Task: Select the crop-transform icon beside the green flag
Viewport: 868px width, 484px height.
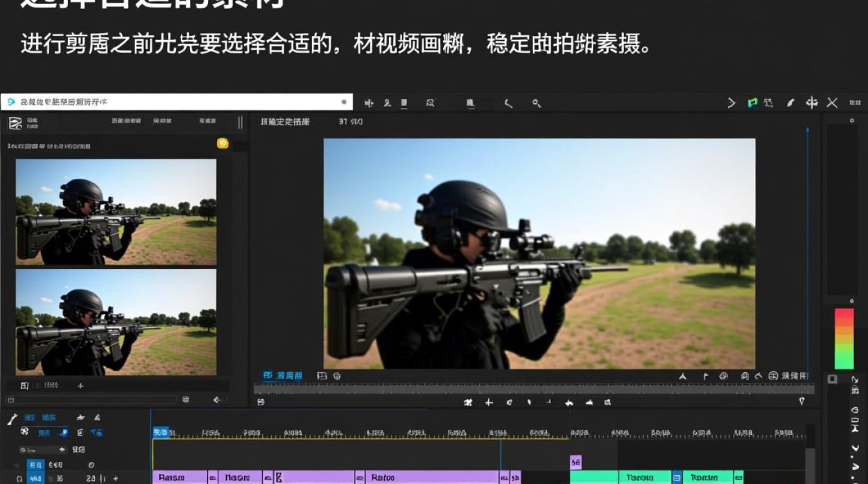Action: point(769,103)
